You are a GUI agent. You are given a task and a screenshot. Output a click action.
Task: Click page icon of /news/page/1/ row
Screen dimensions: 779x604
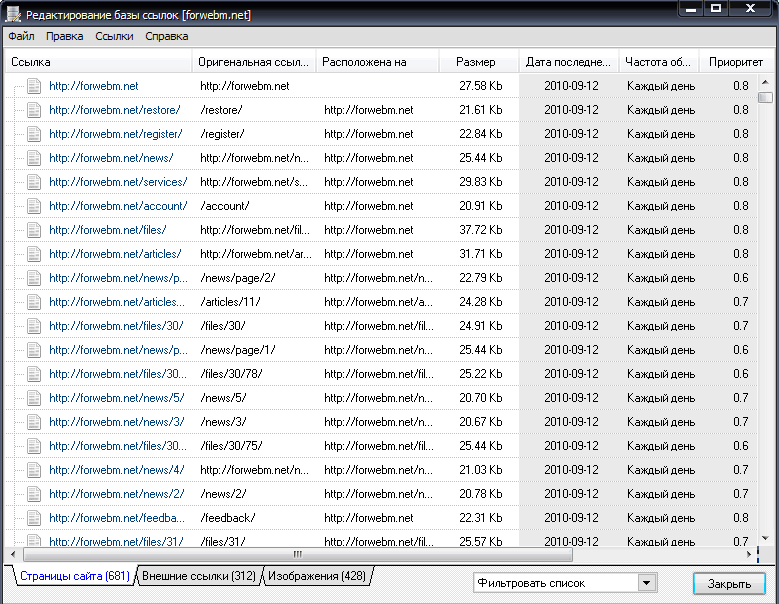tap(34, 350)
